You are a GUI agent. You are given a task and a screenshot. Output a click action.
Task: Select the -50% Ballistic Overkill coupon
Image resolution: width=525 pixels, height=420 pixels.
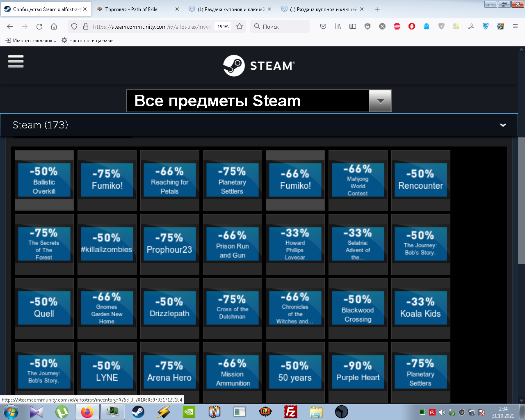coord(44,180)
